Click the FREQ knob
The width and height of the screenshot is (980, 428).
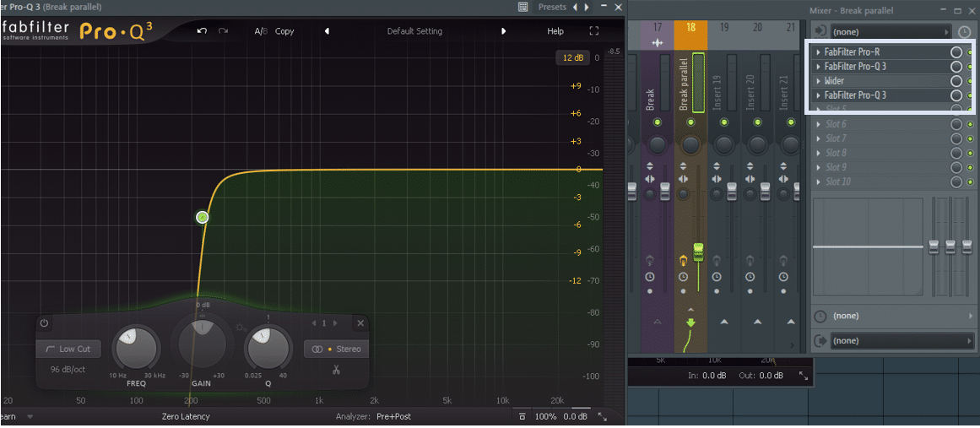pyautogui.click(x=134, y=349)
